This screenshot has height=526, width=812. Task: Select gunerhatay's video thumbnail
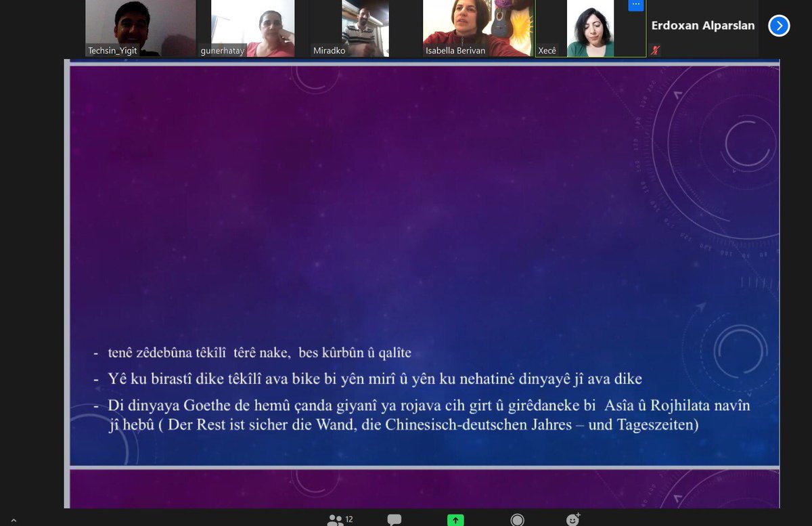coord(253,28)
